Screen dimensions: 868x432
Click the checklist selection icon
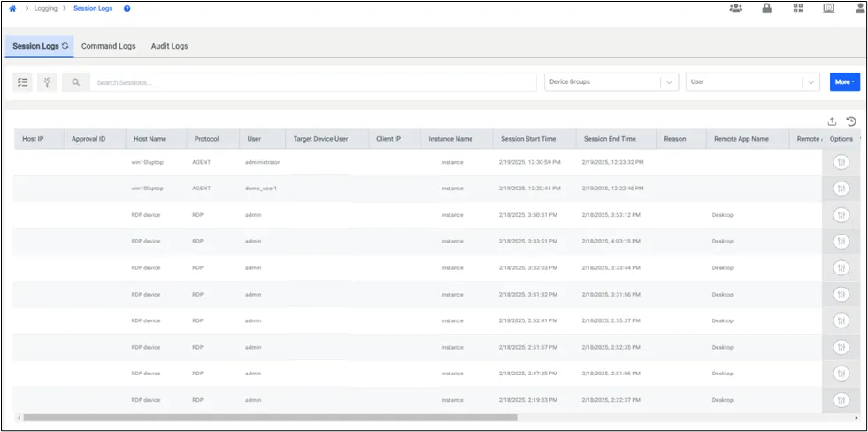(x=23, y=82)
